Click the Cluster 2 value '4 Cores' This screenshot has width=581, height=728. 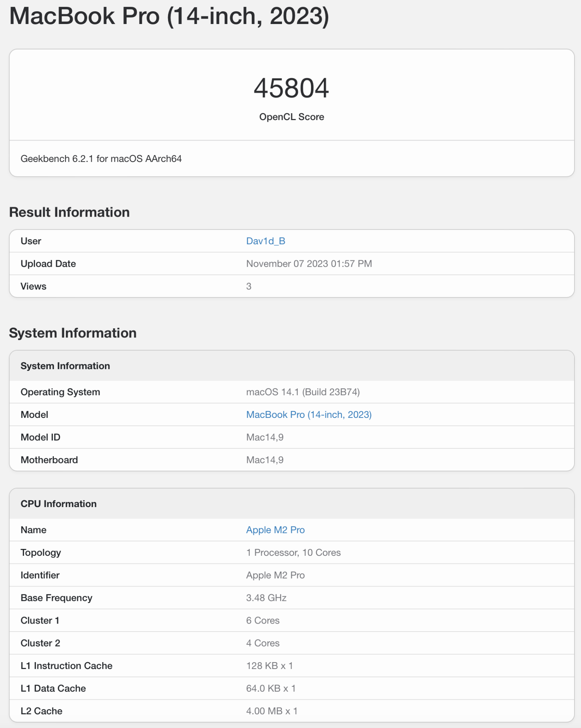[x=263, y=643]
